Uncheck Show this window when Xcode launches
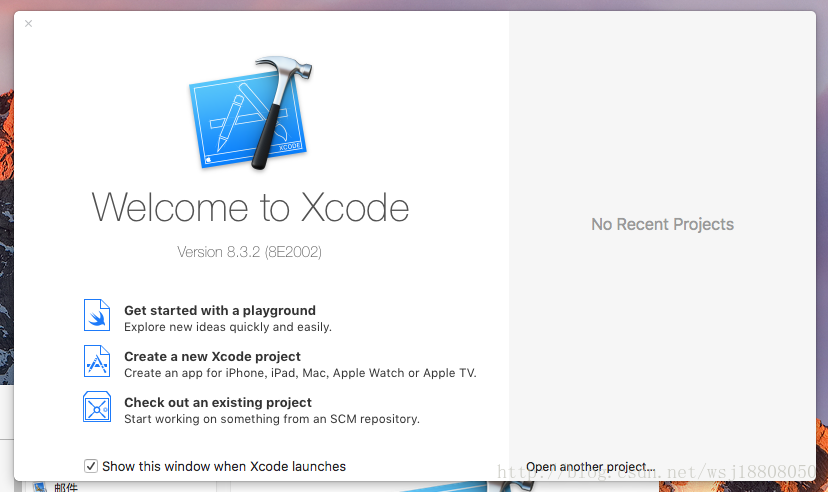 point(91,466)
